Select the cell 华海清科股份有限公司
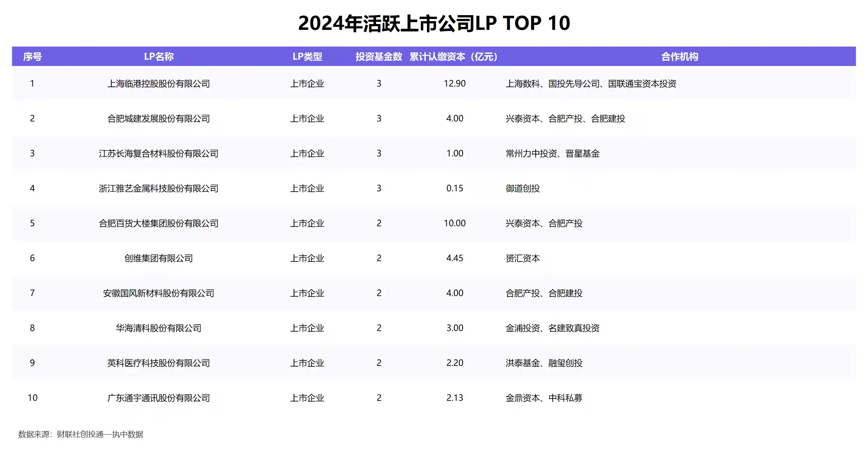868x454 pixels. tap(159, 328)
